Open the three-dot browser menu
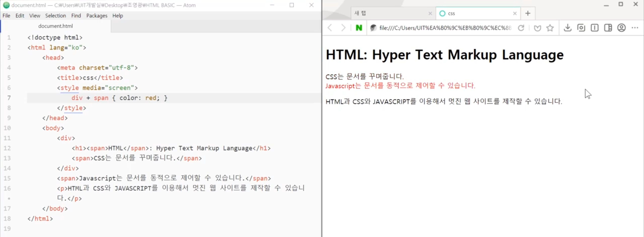This screenshot has height=237, width=644. tap(635, 28)
